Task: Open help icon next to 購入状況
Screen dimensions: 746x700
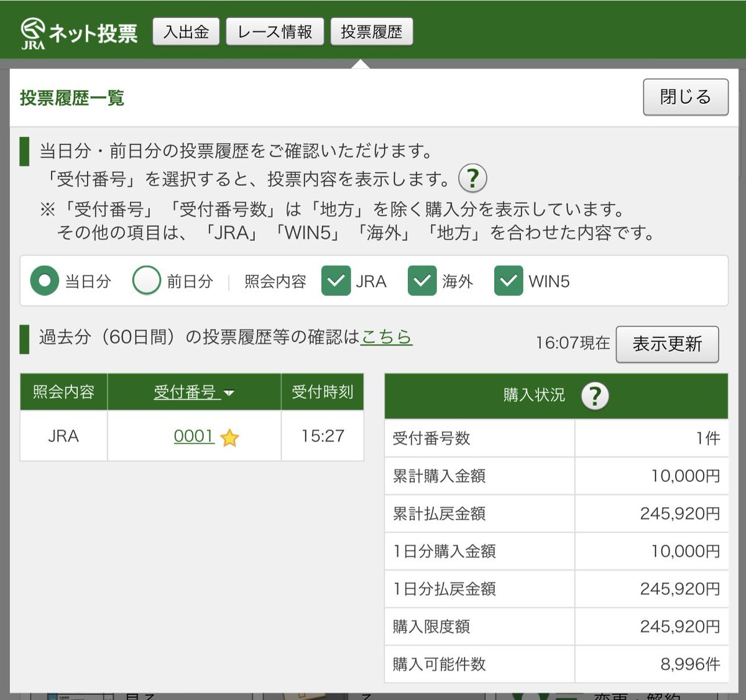Action: [595, 396]
